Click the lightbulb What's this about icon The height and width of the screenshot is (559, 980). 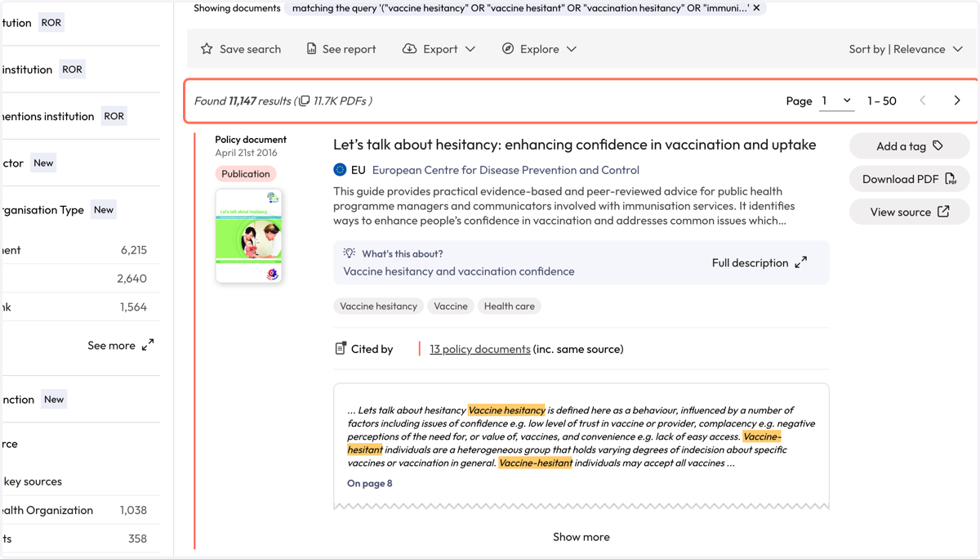(350, 253)
